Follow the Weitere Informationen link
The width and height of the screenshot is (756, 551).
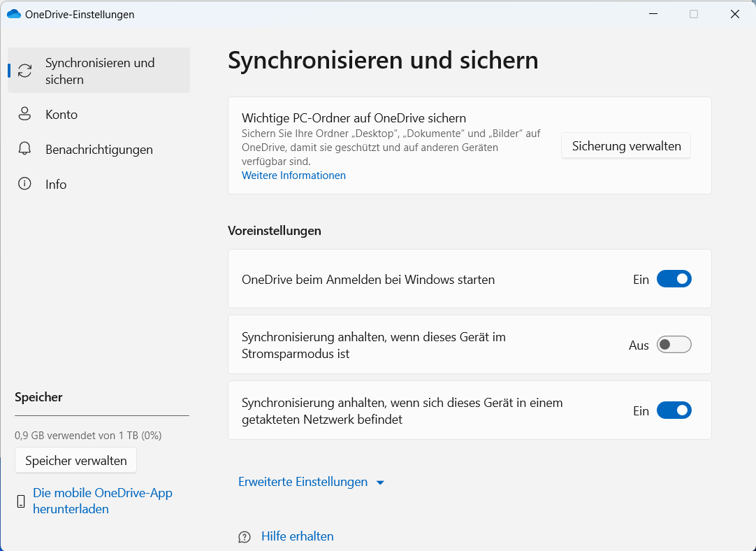tap(293, 175)
